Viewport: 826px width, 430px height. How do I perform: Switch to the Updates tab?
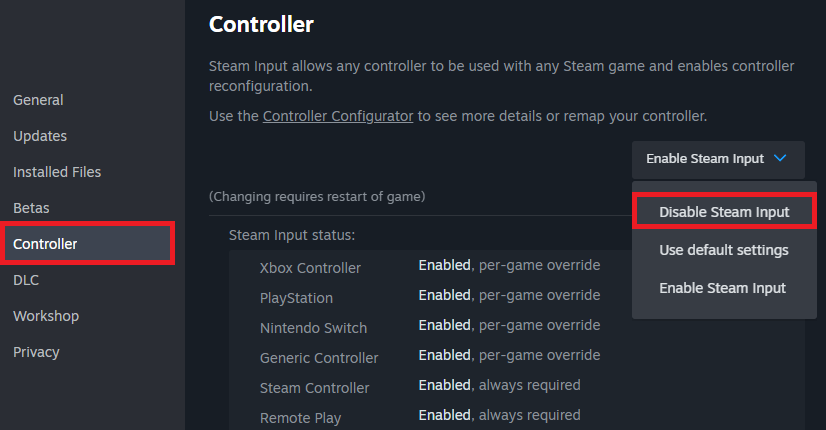40,136
